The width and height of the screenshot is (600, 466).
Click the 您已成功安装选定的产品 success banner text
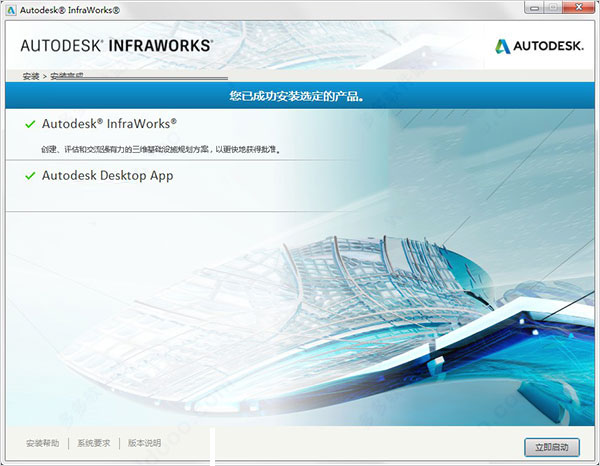pyautogui.click(x=297, y=96)
